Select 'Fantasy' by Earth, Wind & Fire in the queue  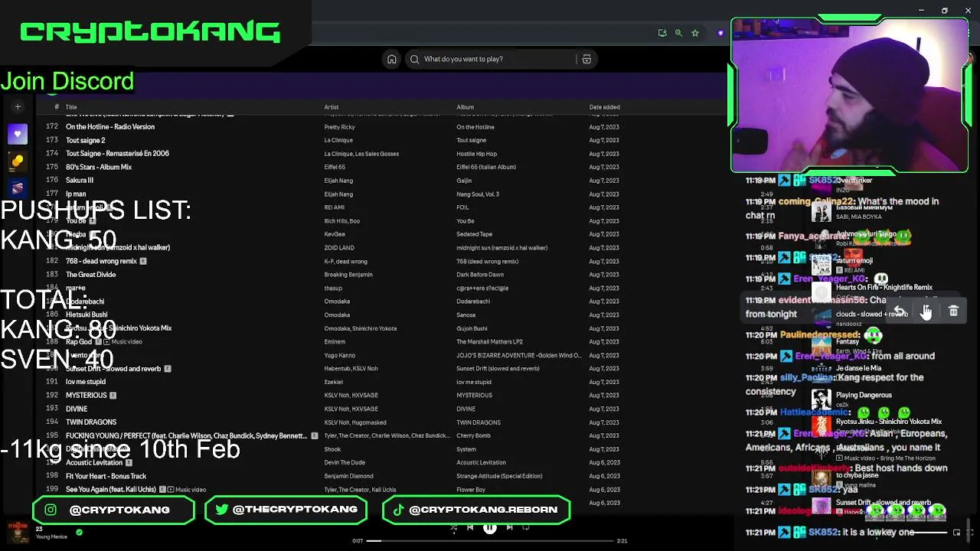(x=848, y=341)
